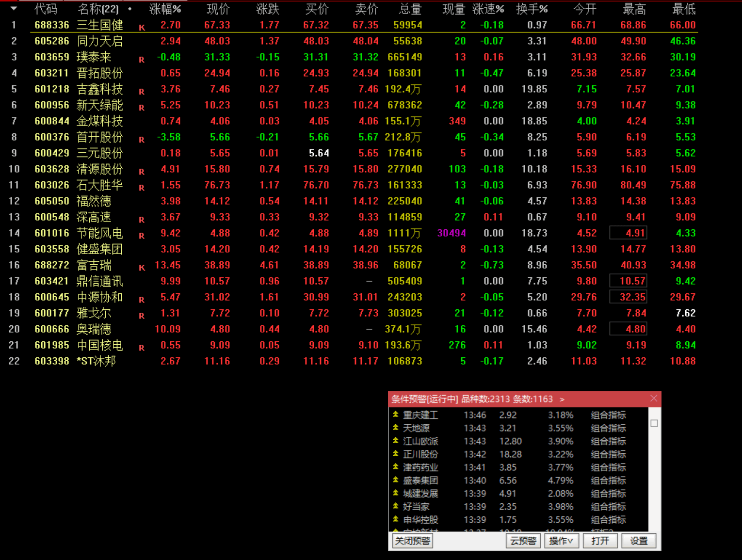The width and height of the screenshot is (742, 560).
Task: Click the alert arrow icon beside 盛泰集团
Action: [396, 480]
